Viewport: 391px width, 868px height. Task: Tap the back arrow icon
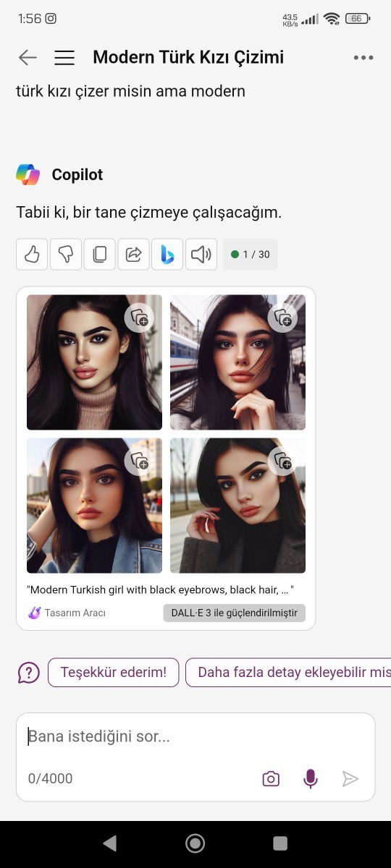pos(28,58)
